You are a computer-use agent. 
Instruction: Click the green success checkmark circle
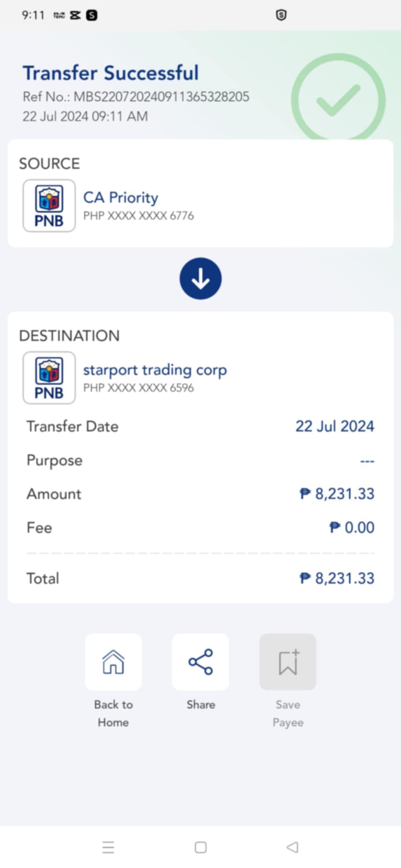(x=338, y=100)
